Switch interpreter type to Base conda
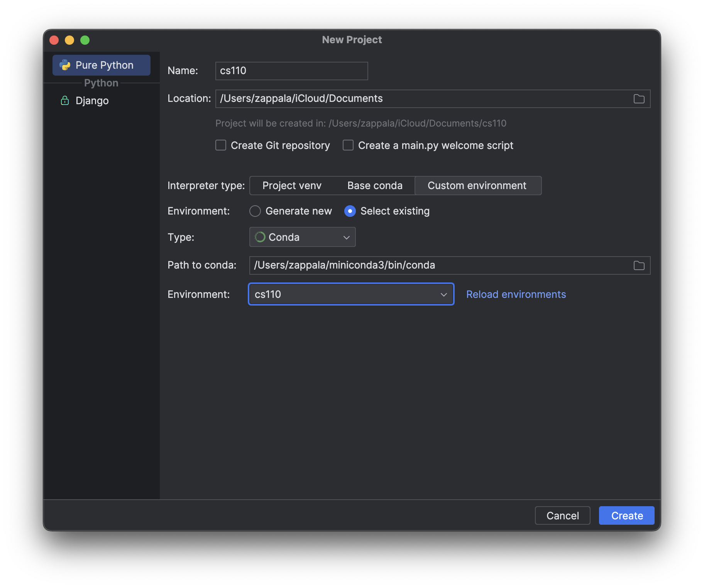704x588 pixels. point(375,186)
